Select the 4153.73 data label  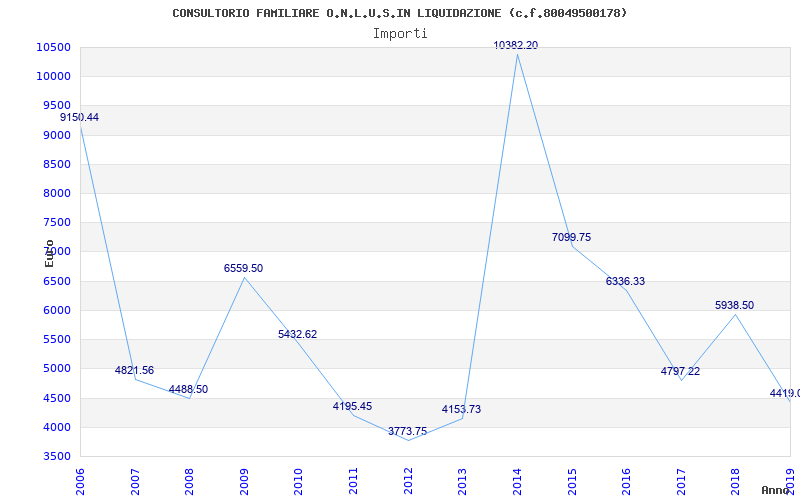(461, 409)
